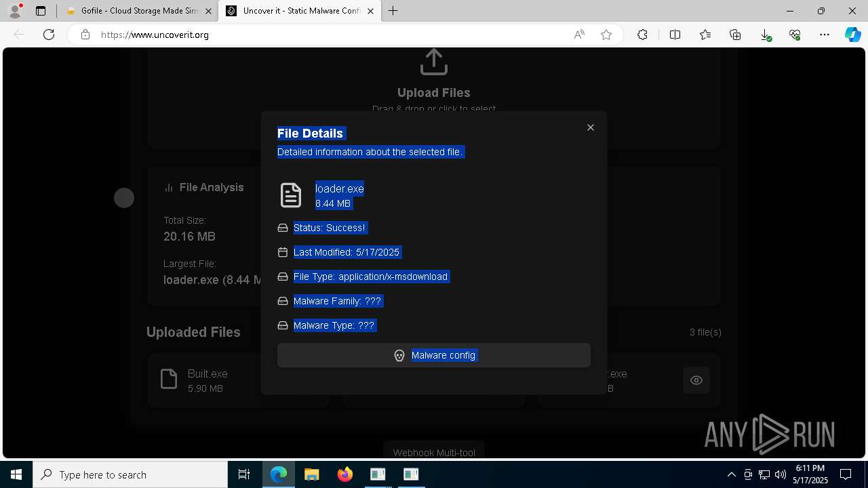Viewport: 868px width, 488px height.
Task: Click the drive icon beside Malware Family
Action: click(x=283, y=301)
